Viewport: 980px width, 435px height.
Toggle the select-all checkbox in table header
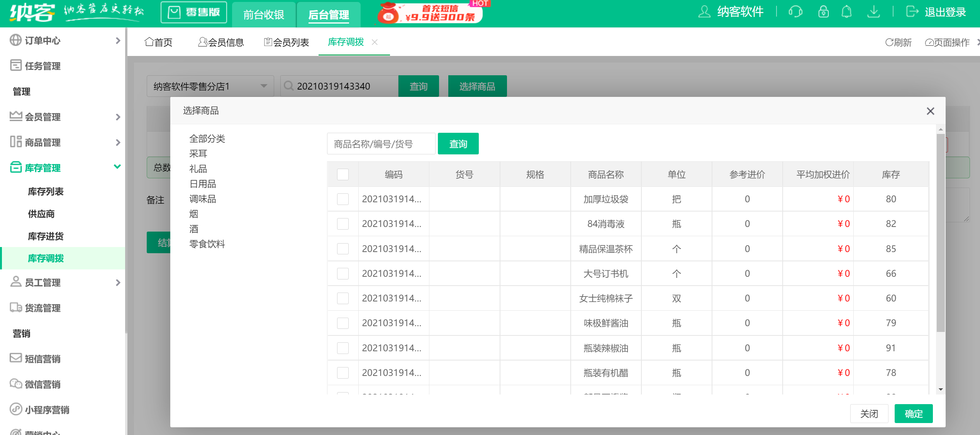coord(343,174)
